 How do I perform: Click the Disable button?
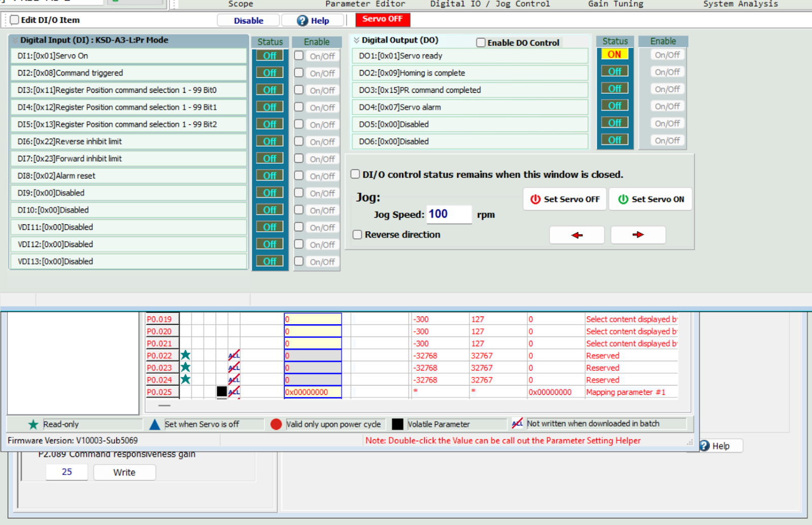248,20
